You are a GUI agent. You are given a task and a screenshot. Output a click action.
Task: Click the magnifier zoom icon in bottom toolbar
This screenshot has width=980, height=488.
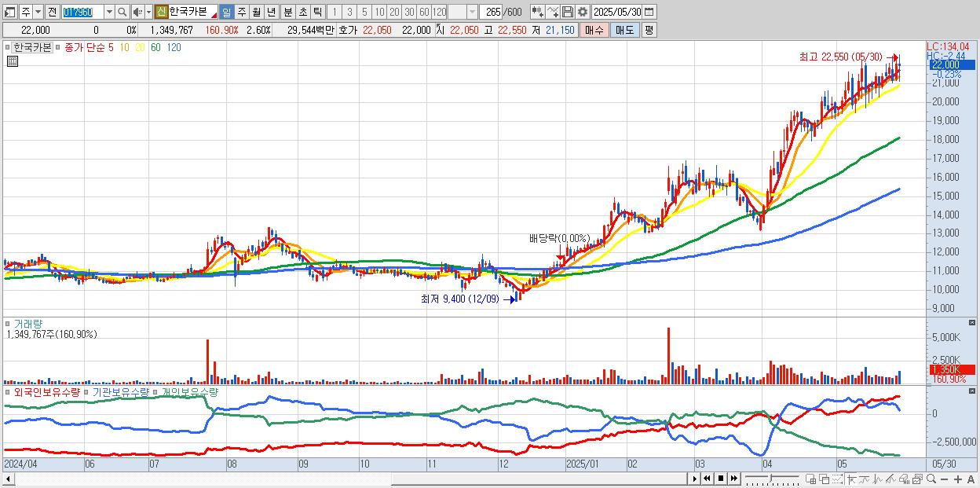pyautogui.click(x=931, y=479)
